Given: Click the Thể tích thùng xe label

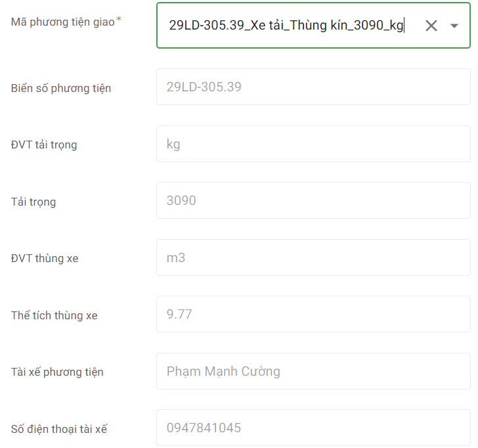Looking at the screenshot, I should point(54,315).
